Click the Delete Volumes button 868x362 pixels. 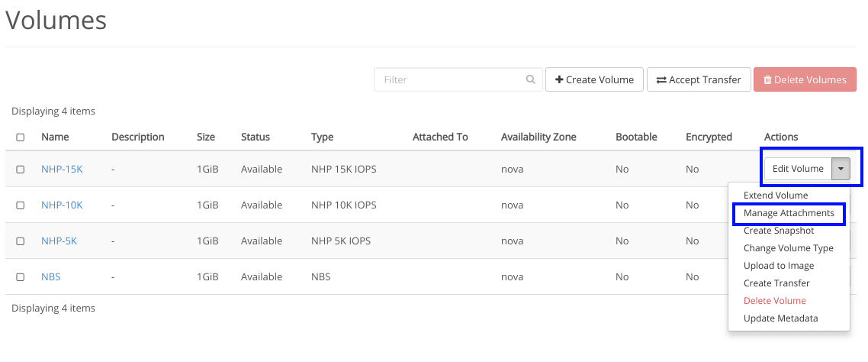tap(805, 79)
